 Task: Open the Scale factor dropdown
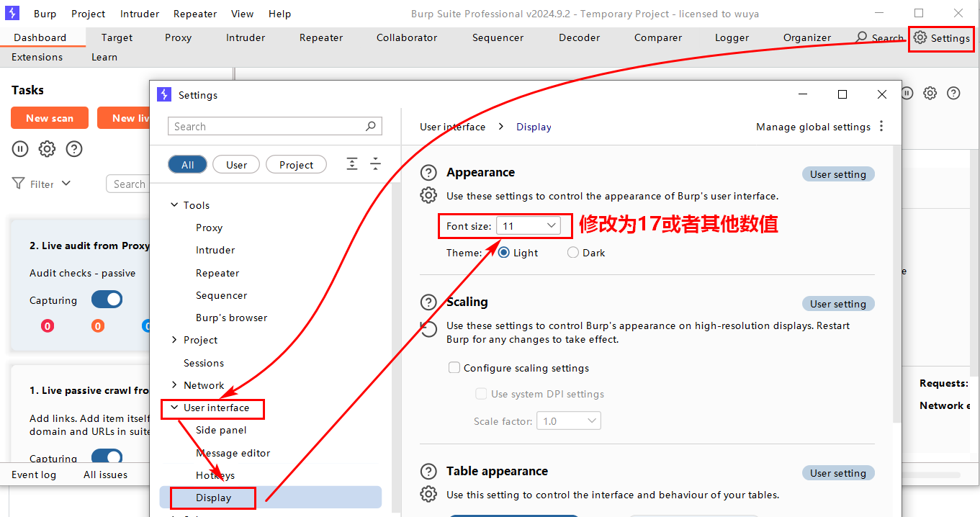[x=569, y=421]
